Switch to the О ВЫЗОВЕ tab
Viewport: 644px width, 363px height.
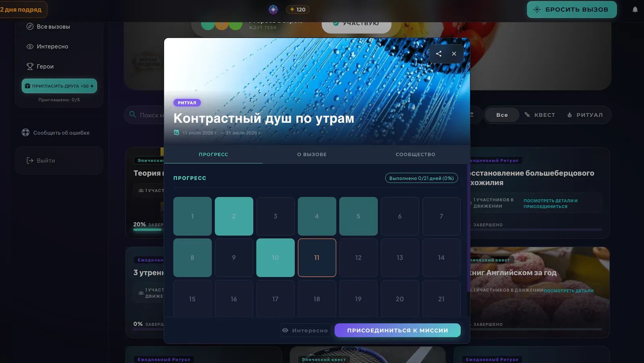pos(312,154)
